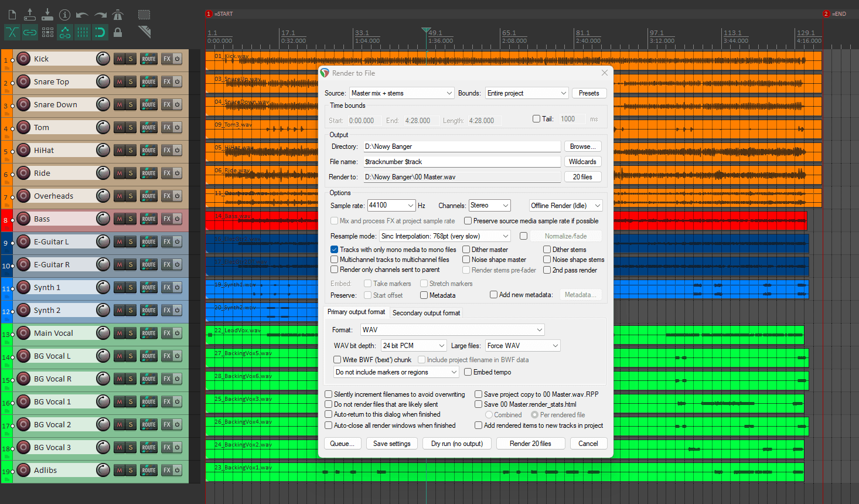Switch to Secondary output format tab

[x=426, y=313]
